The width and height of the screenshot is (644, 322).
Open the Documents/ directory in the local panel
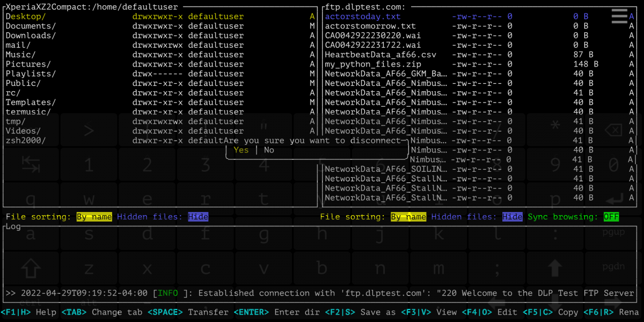tap(31, 26)
